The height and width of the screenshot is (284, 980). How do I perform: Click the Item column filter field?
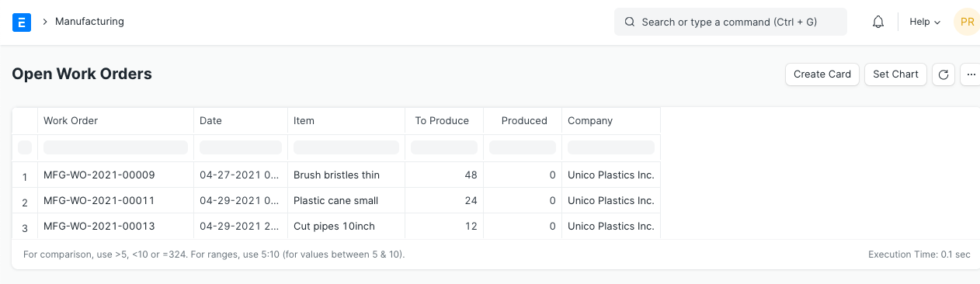pyautogui.click(x=346, y=147)
